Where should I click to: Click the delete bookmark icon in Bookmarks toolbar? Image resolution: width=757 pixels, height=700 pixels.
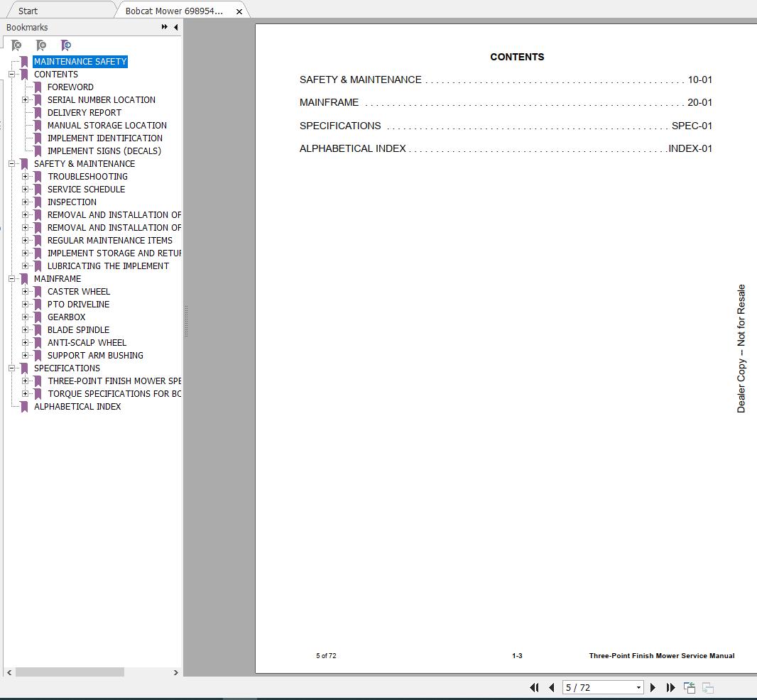coord(16,45)
